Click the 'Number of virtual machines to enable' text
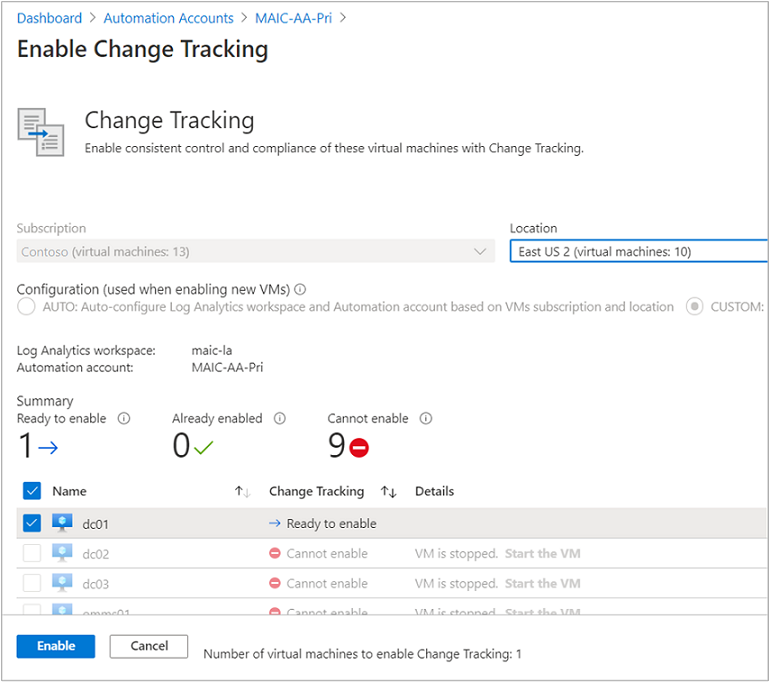 (362, 654)
